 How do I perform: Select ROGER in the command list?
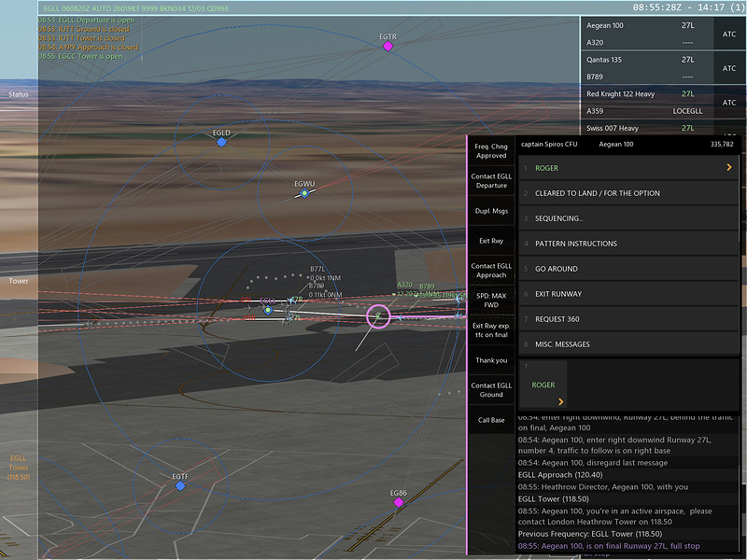pos(628,168)
